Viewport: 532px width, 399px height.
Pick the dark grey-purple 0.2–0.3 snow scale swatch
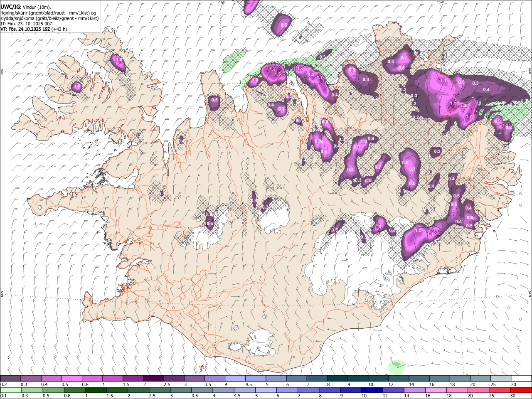click(x=10, y=378)
